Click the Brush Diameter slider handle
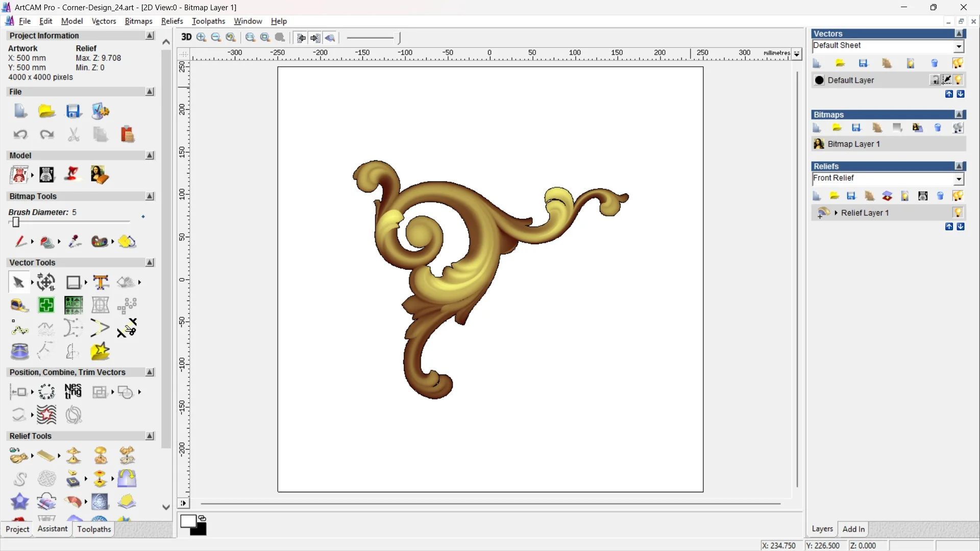 click(x=16, y=222)
